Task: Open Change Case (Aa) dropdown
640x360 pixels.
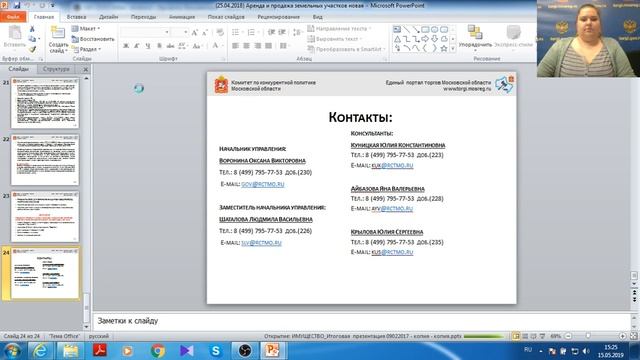Action: point(198,46)
